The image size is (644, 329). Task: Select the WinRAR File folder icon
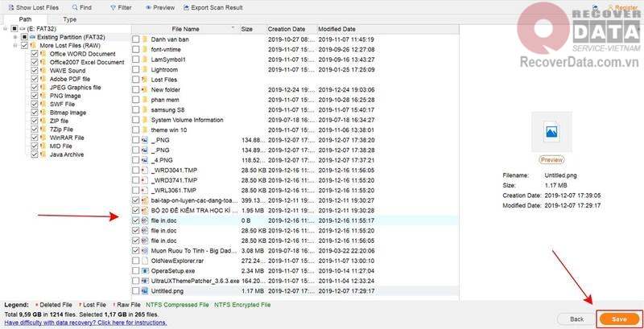(x=43, y=138)
